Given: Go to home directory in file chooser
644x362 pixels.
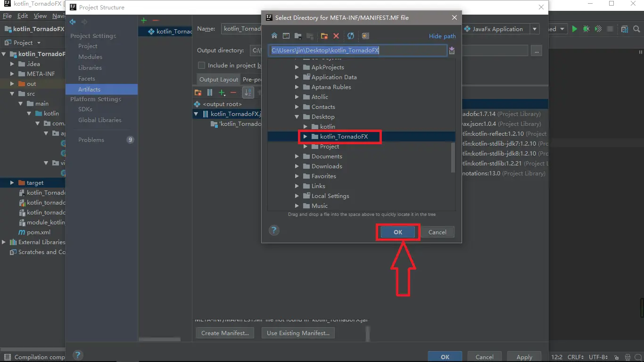Looking at the screenshot, I should coord(274,36).
